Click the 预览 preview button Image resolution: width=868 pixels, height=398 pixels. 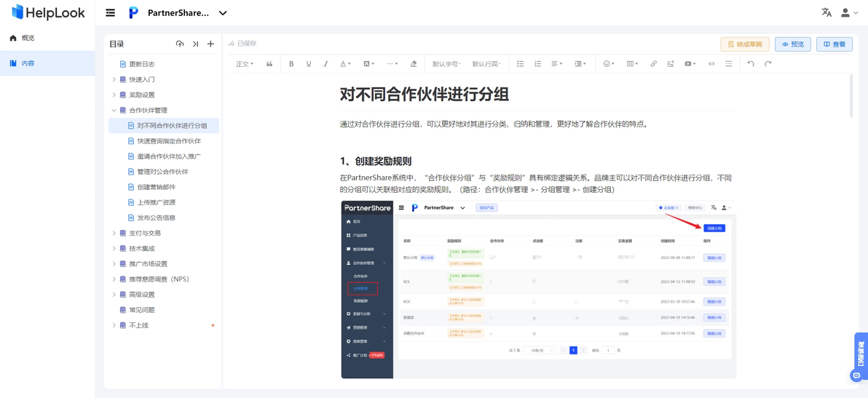tap(793, 44)
